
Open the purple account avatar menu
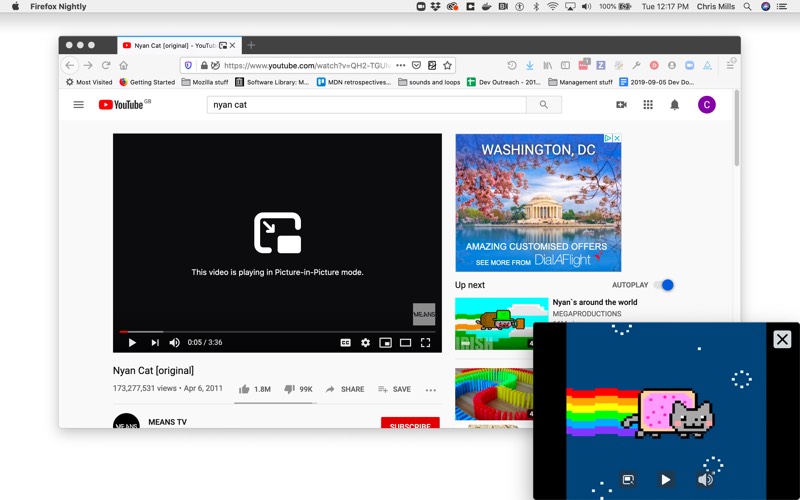(x=707, y=105)
